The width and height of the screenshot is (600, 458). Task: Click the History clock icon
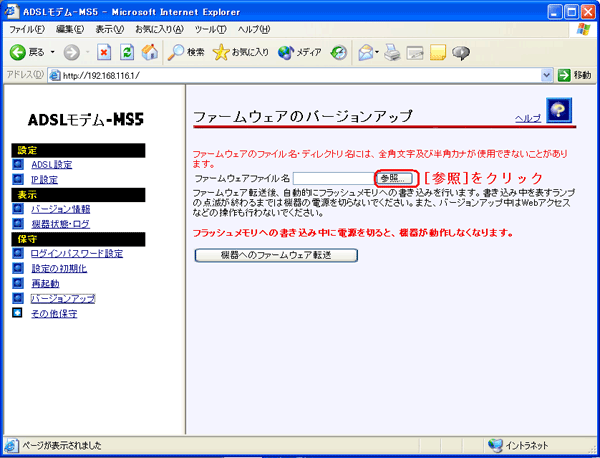[x=339, y=52]
